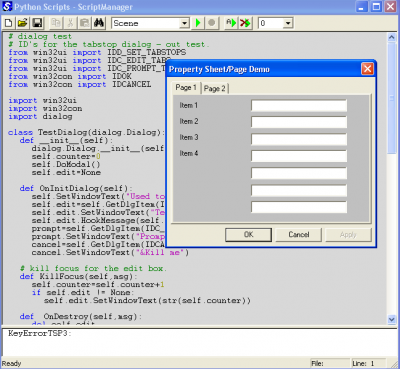Click the OK button in the dialog
The image size is (400, 369).
click(x=248, y=234)
